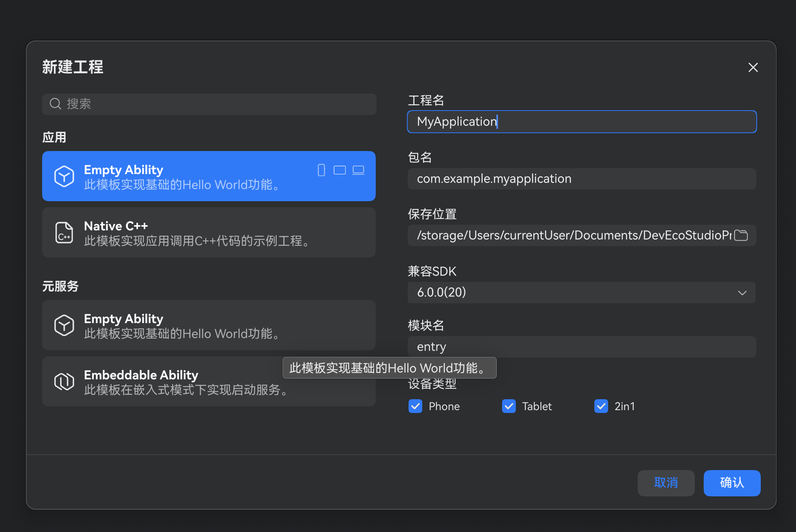
Task: Disable the 2in1 device type checkbox
Action: (x=601, y=406)
